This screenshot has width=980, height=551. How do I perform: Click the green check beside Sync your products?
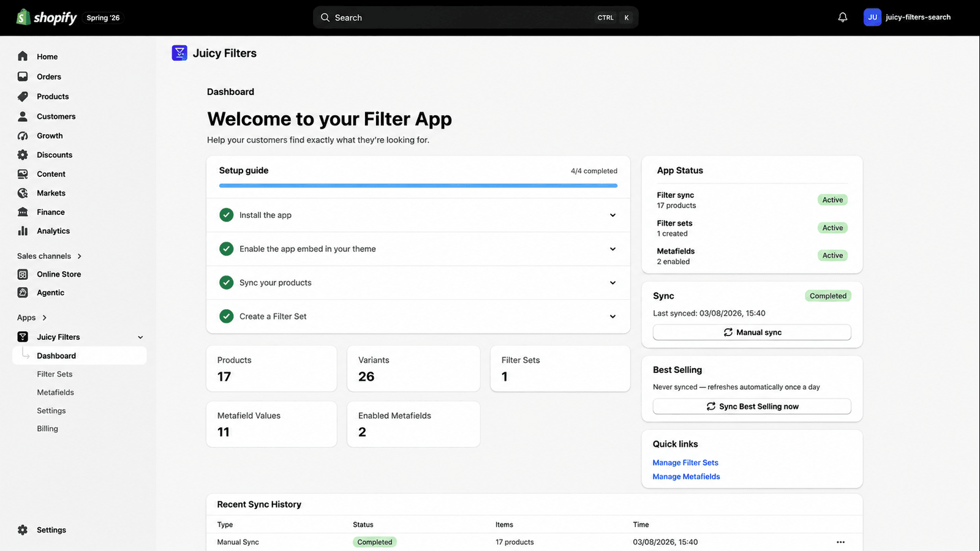tap(227, 282)
